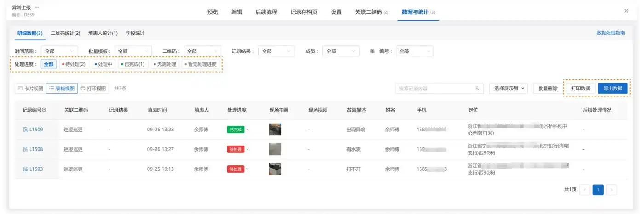Open record L1508 via its document icon
The height and width of the screenshot is (214, 644).
(25, 149)
